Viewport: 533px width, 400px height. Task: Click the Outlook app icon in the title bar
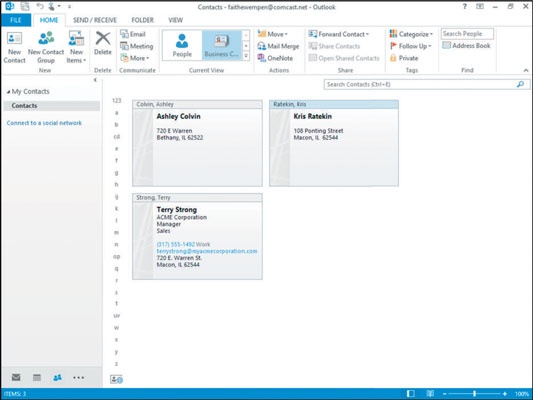click(10, 6)
